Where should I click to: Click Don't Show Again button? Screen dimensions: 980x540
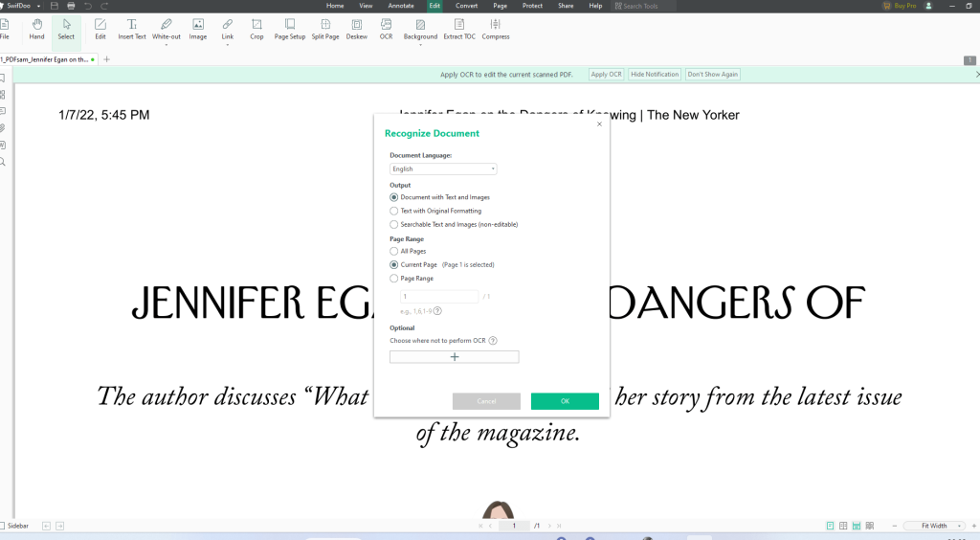[712, 75]
